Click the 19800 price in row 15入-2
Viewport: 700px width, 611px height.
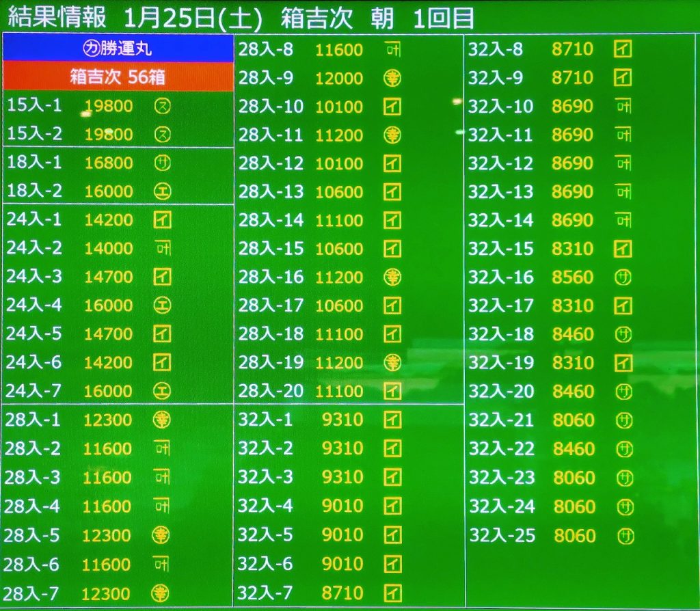click(x=109, y=135)
